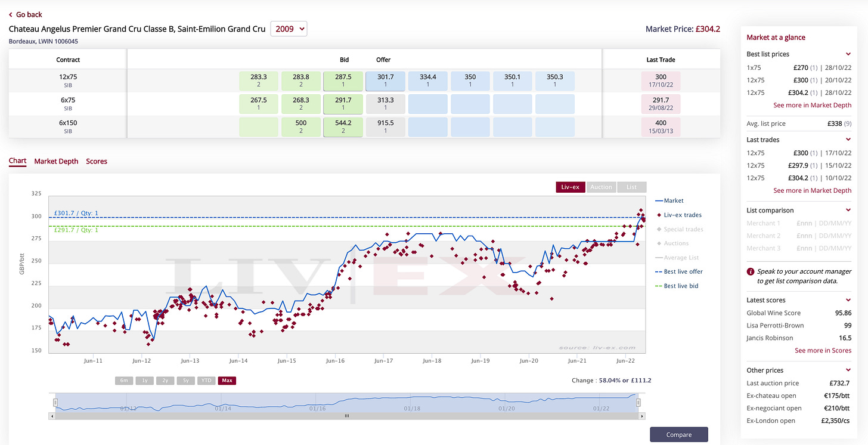Toggle Best live offer line in legend

click(x=679, y=272)
